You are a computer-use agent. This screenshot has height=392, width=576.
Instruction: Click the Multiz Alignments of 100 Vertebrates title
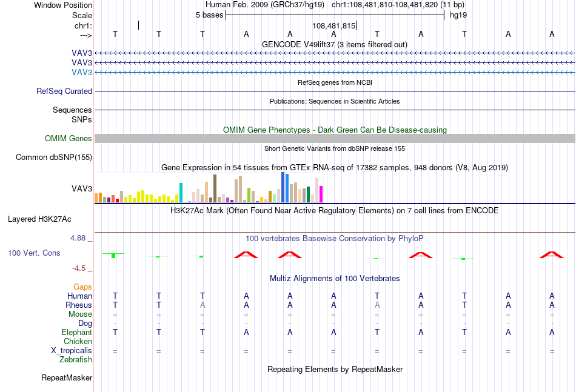[x=335, y=279]
